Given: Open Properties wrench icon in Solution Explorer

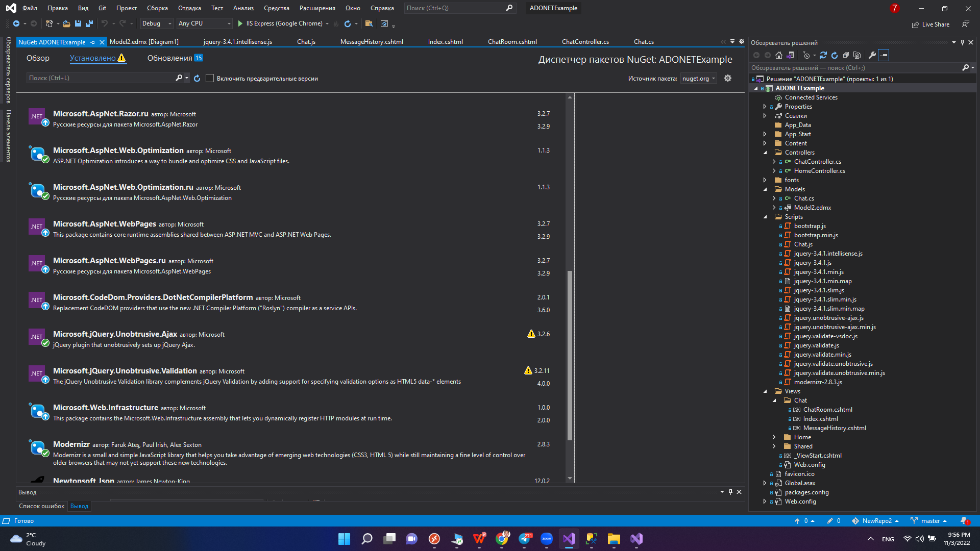Looking at the screenshot, I should (872, 55).
